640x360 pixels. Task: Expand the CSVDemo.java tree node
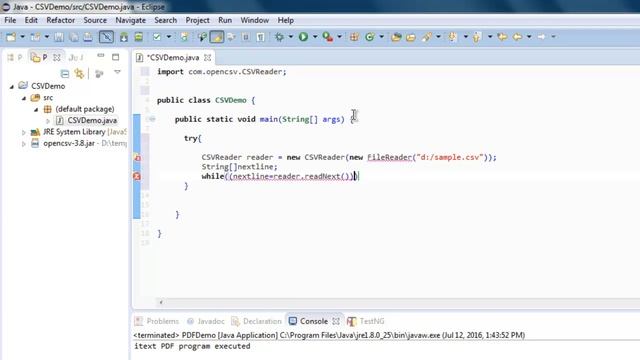tap(48, 121)
